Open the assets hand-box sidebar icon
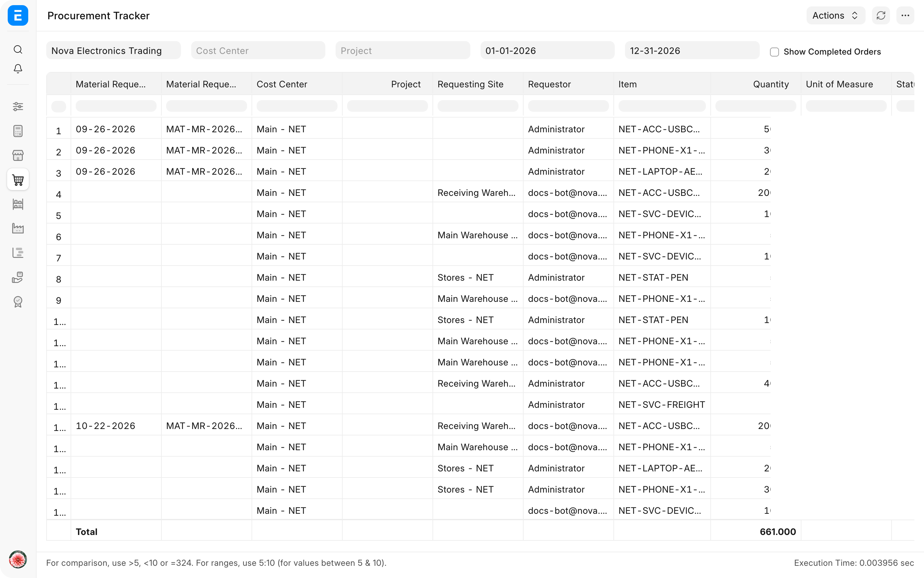Image resolution: width=924 pixels, height=578 pixels. point(18,277)
